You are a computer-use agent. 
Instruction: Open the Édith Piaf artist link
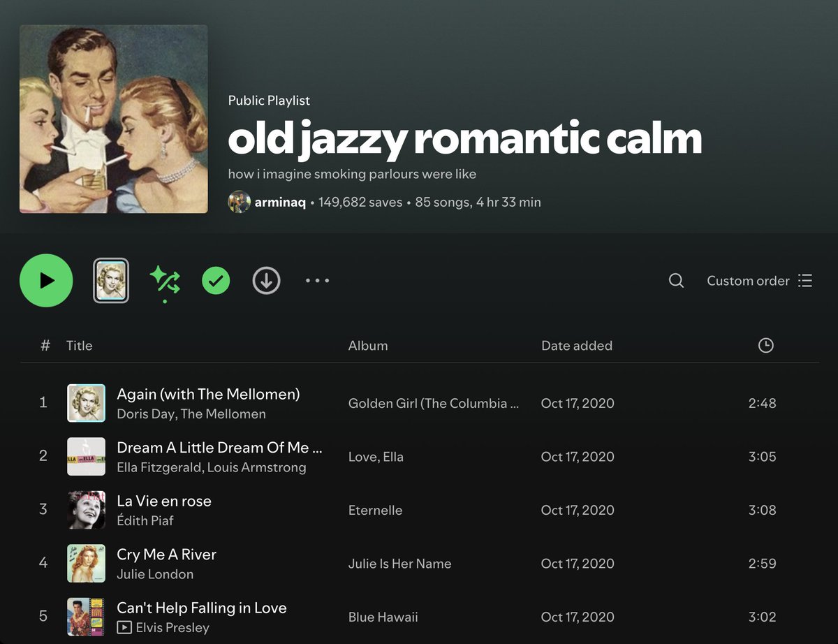(145, 521)
